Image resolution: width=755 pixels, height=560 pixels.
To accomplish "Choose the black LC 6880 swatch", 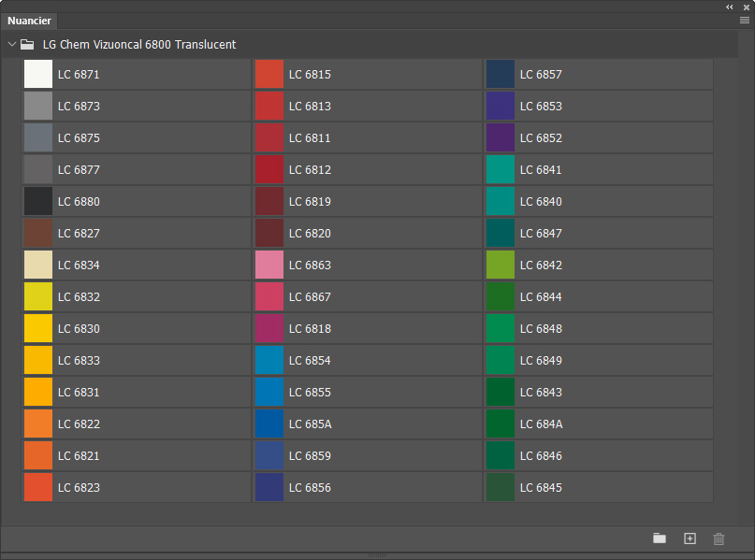I will (38, 201).
